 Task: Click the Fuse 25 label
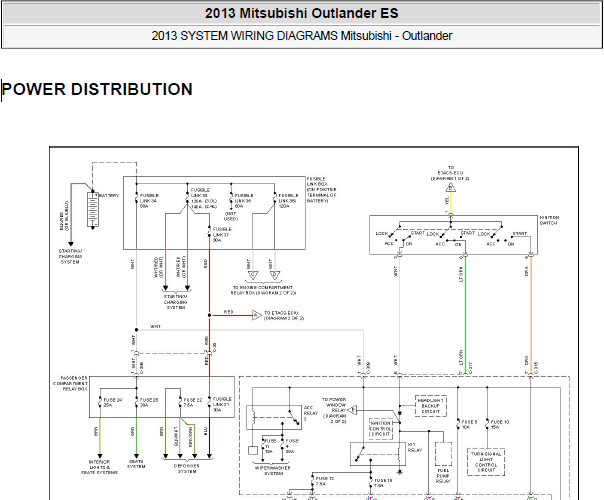pos(149,402)
